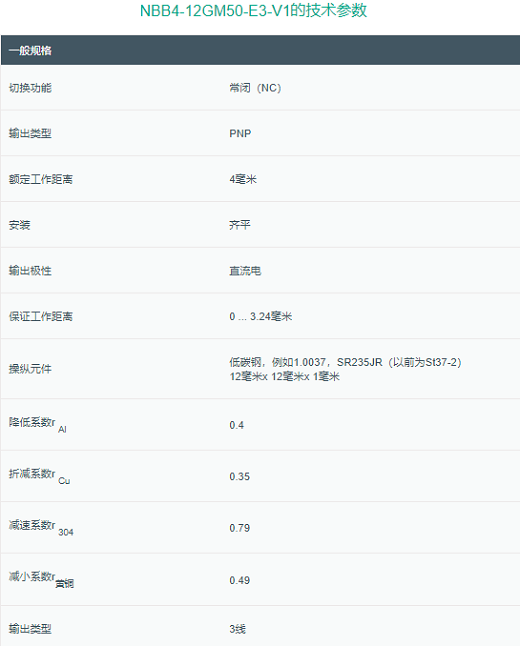
Task: Select the PNP output type value
Action: click(240, 133)
